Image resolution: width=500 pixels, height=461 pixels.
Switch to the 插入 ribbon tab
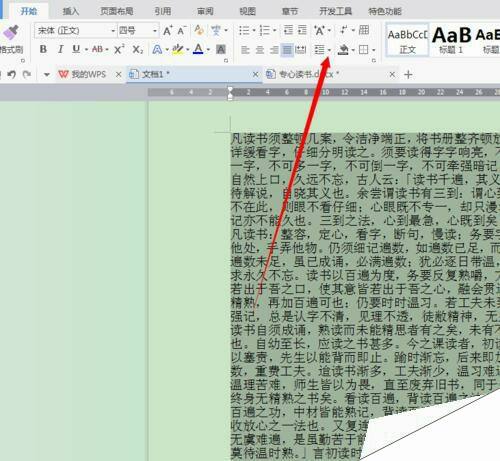click(x=71, y=11)
